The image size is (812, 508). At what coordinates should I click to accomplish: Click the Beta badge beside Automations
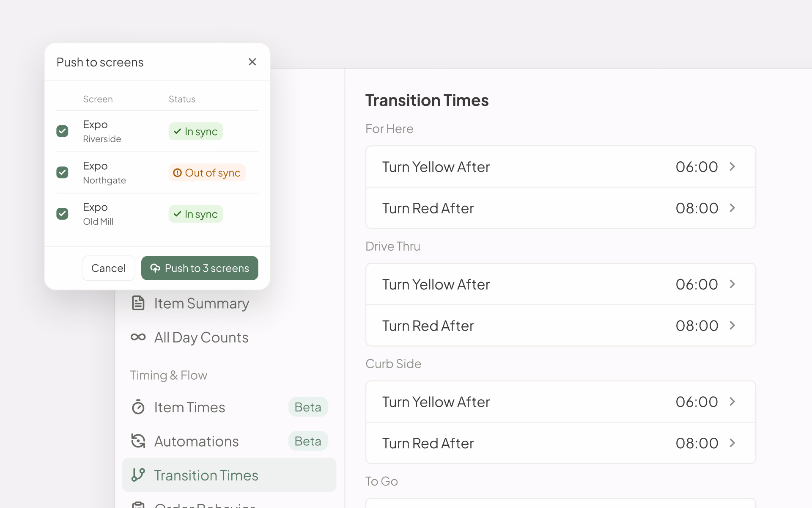coord(308,441)
